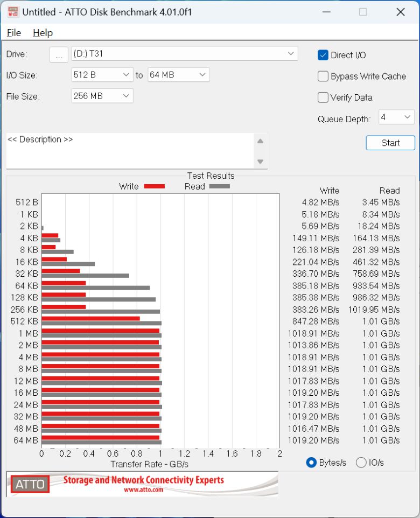420x518 pixels.
Task: Close the ATTO Disk Benchmark window
Action: coord(400,12)
